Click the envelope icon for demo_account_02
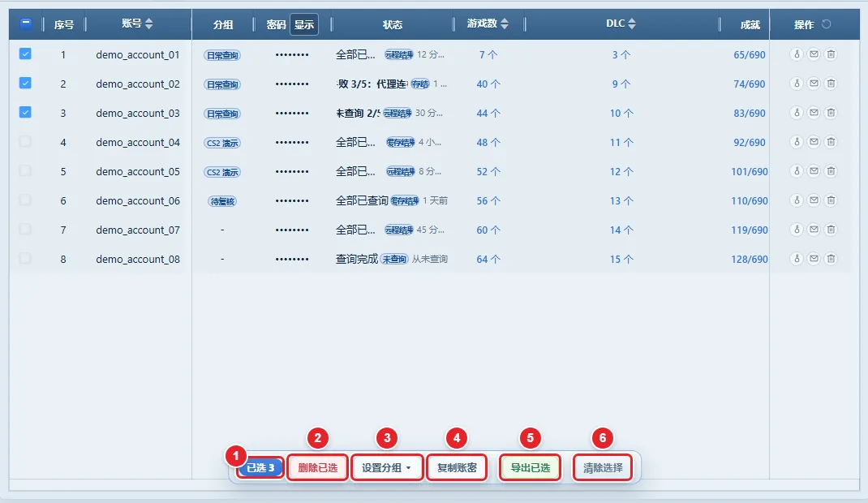Image resolution: width=868 pixels, height=503 pixels. tap(814, 84)
